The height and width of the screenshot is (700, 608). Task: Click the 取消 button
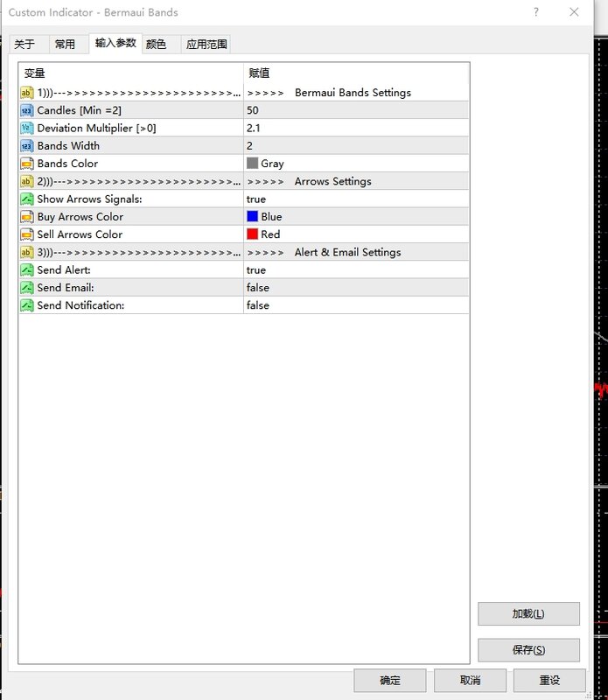click(470, 681)
